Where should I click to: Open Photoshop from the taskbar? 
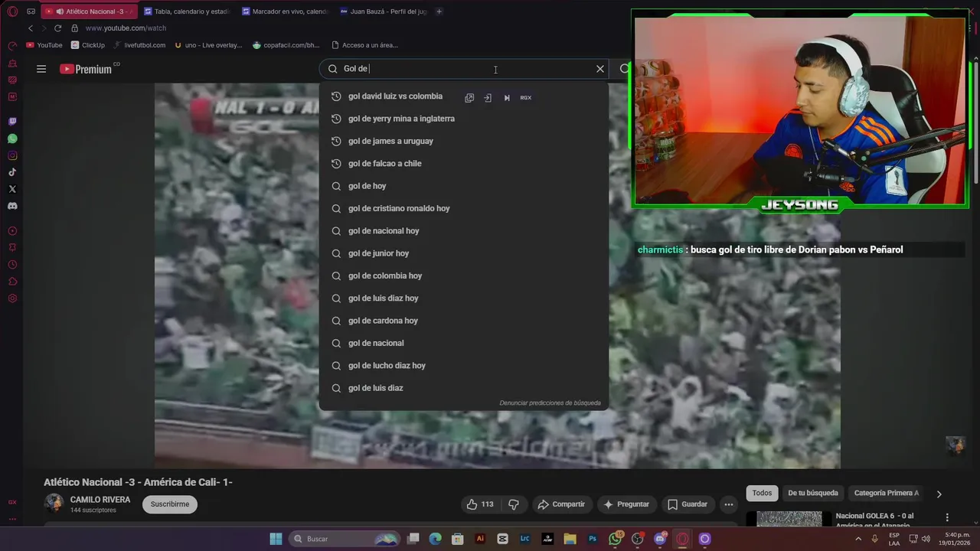593,539
